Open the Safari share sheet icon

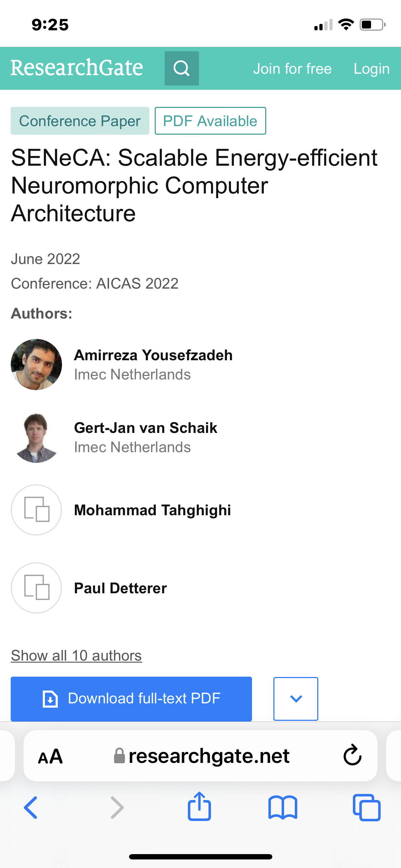199,807
